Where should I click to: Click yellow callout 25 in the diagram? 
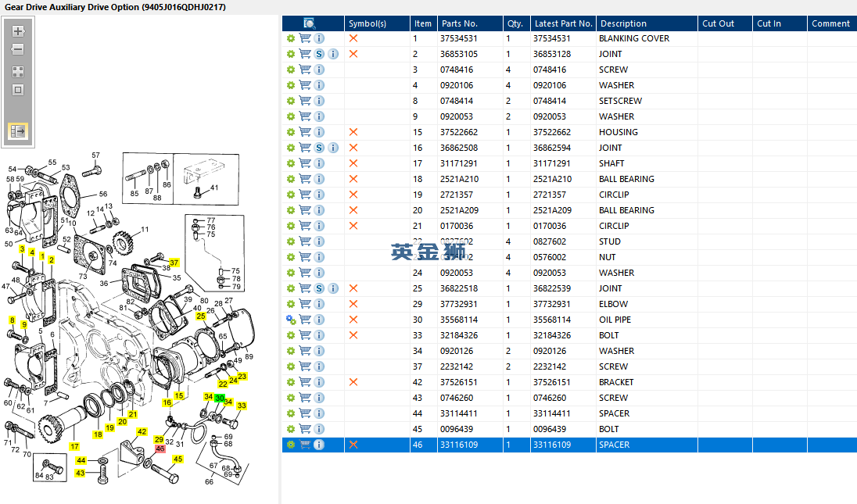click(201, 316)
